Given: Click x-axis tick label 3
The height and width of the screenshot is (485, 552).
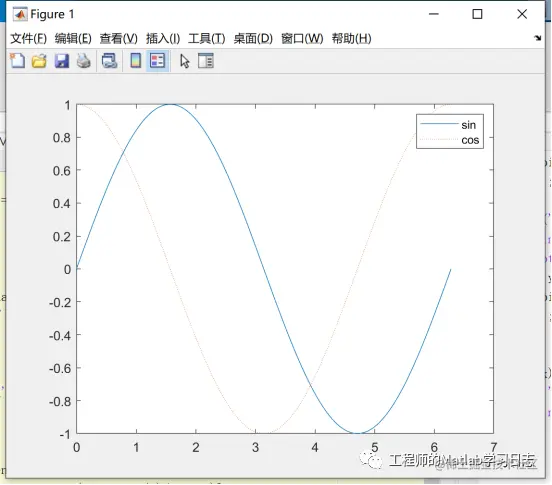Looking at the screenshot, I should click(x=256, y=447).
